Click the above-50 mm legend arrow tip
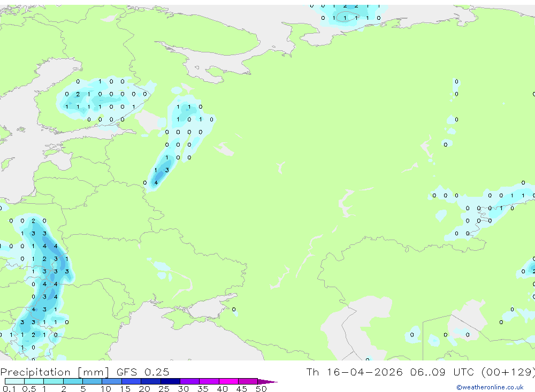 click(x=267, y=382)
